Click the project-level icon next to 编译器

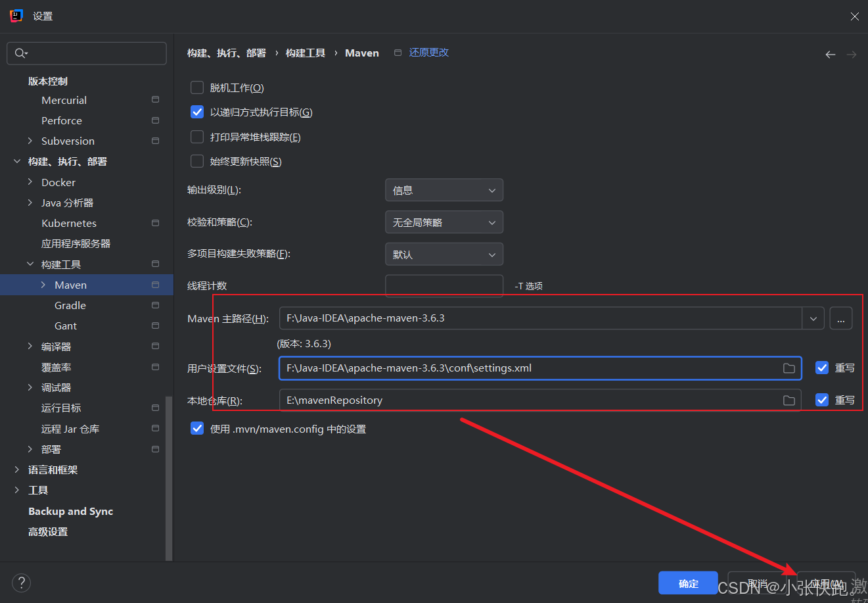[155, 347]
